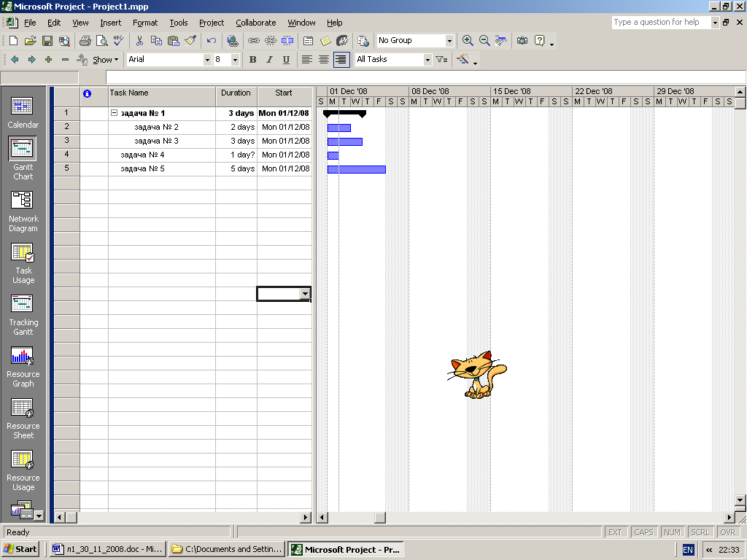Indent the task with the right arrow

pyautogui.click(x=31, y=60)
